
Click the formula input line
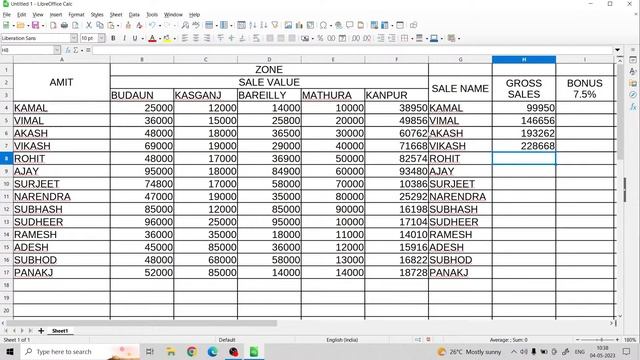(x=353, y=50)
